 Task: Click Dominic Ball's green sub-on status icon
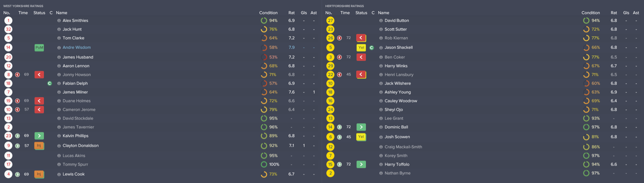coord(361,127)
